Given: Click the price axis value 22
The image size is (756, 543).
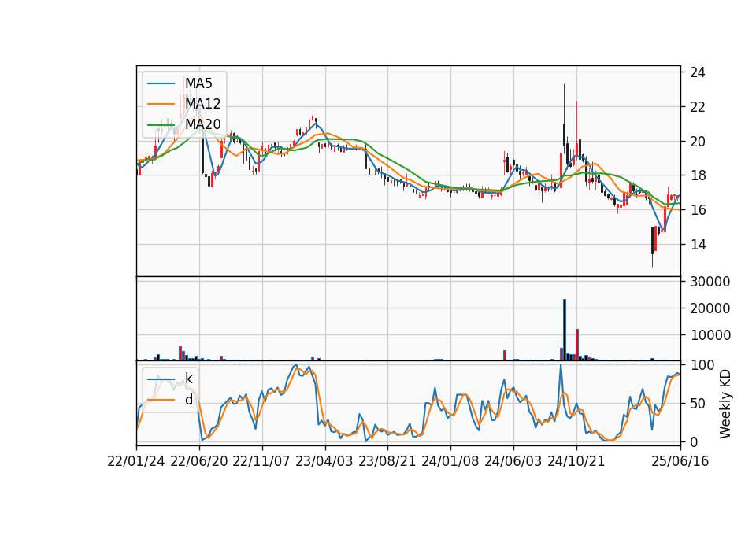Looking at the screenshot, I should tap(698, 107).
